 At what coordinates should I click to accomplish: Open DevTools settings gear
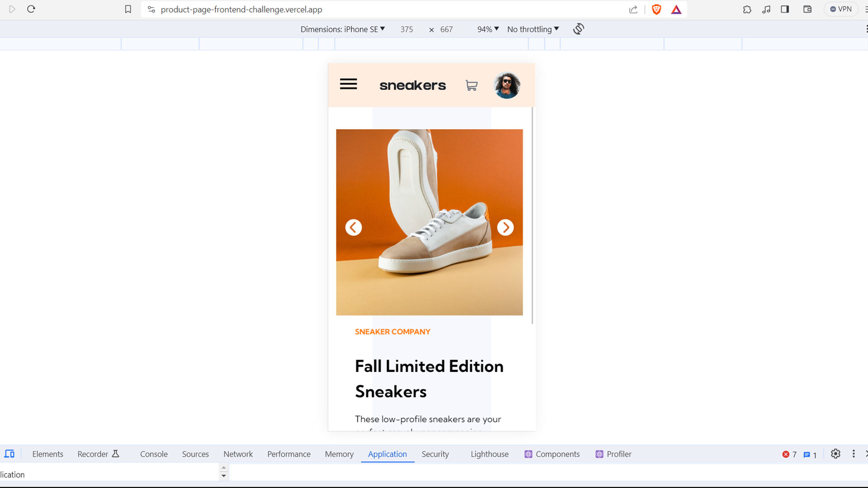[835, 454]
